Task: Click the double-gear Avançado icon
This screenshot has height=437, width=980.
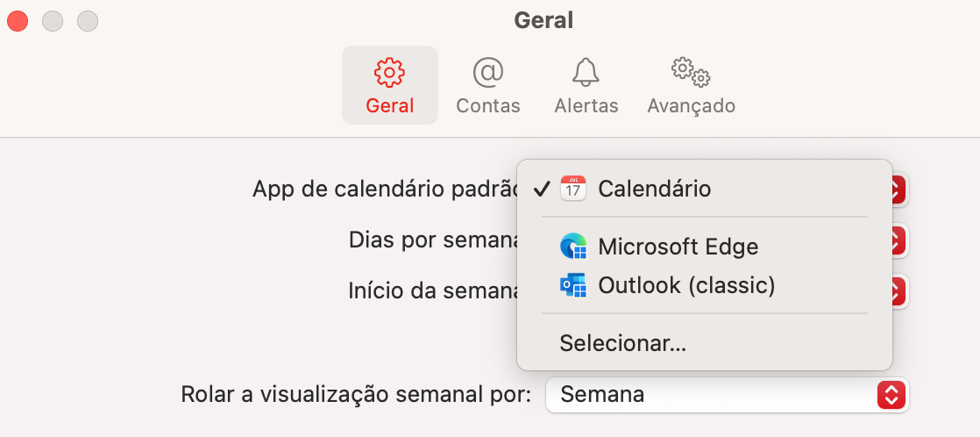Action: click(691, 72)
